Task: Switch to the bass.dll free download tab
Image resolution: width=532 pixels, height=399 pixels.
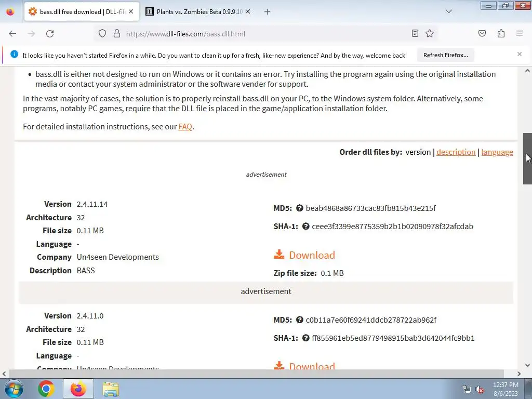Action: [82, 11]
